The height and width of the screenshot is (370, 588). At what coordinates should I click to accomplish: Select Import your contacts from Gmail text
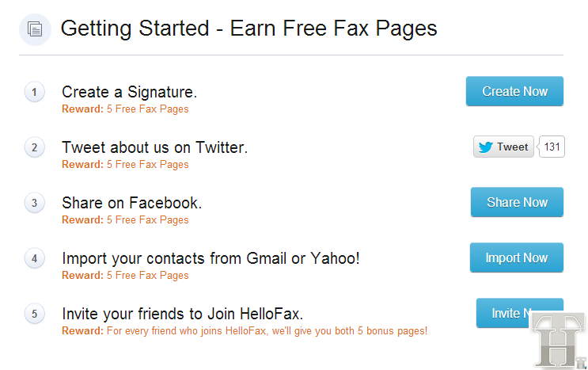pos(211,258)
